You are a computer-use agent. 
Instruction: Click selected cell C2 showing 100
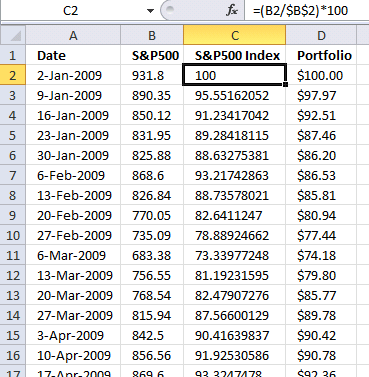point(235,75)
